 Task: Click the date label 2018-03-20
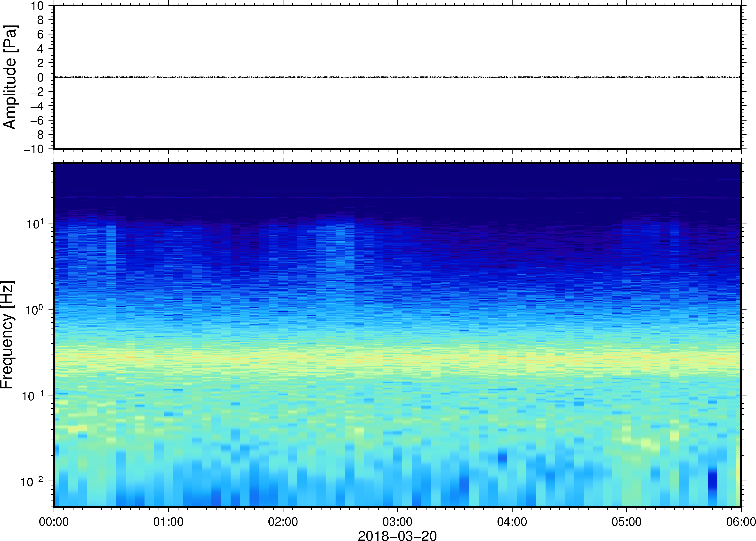point(397,535)
